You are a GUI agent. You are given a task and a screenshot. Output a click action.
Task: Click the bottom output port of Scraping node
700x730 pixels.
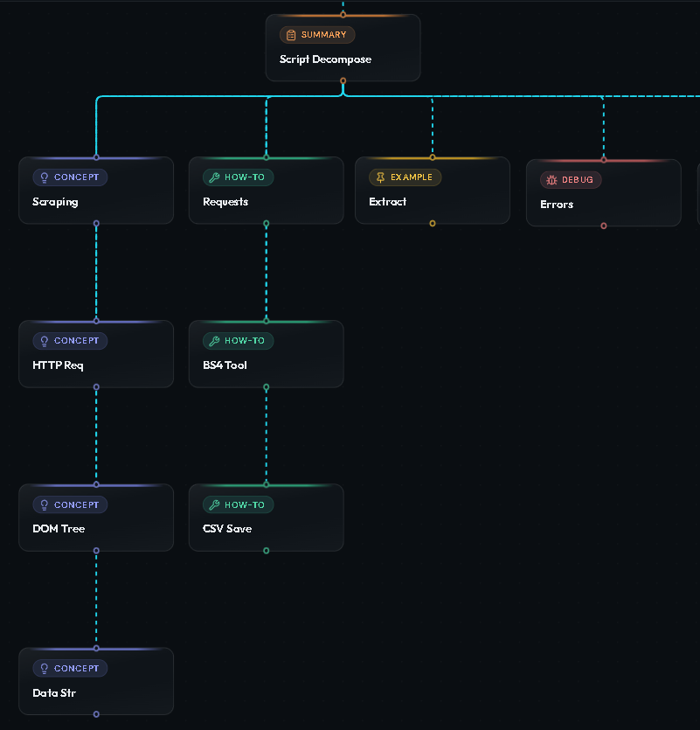pos(96,224)
